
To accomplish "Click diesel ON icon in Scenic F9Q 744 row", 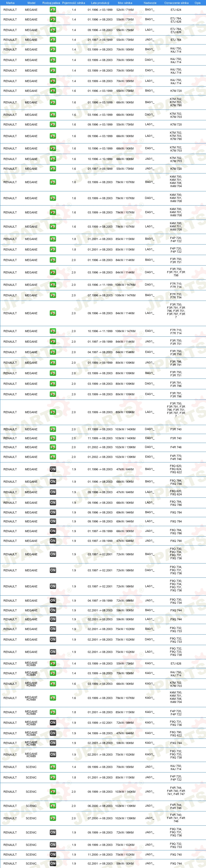I will click(53, 864).
